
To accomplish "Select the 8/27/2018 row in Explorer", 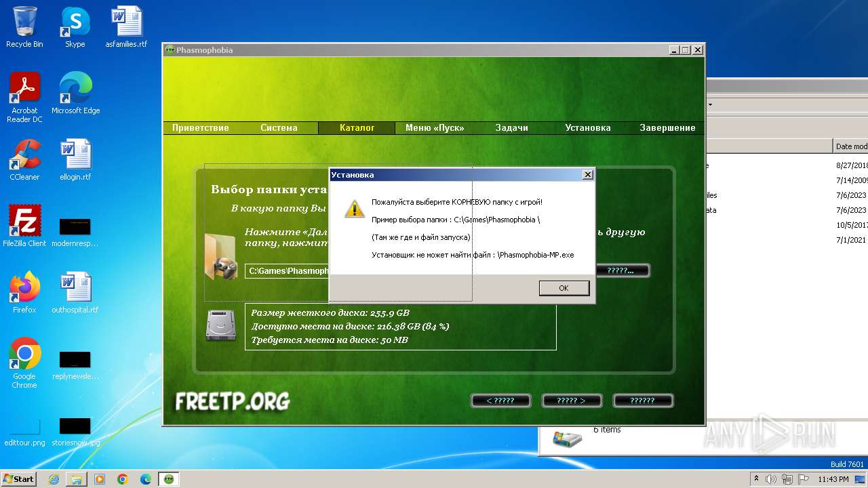I will (x=787, y=165).
